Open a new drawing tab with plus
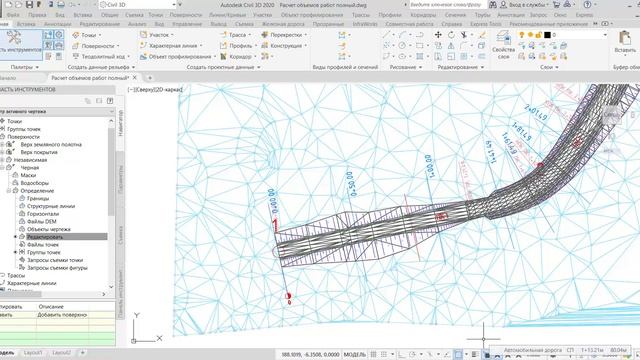This screenshot has height=360, width=640. coord(150,78)
